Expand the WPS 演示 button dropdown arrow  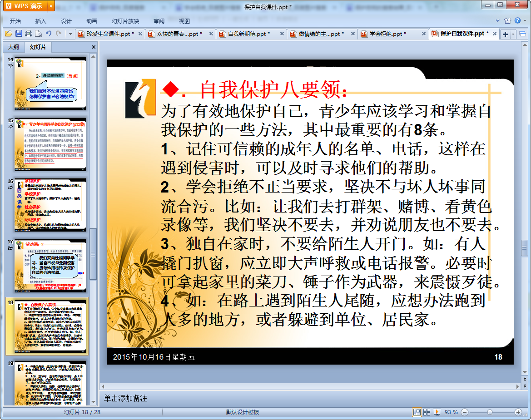click(x=51, y=6)
